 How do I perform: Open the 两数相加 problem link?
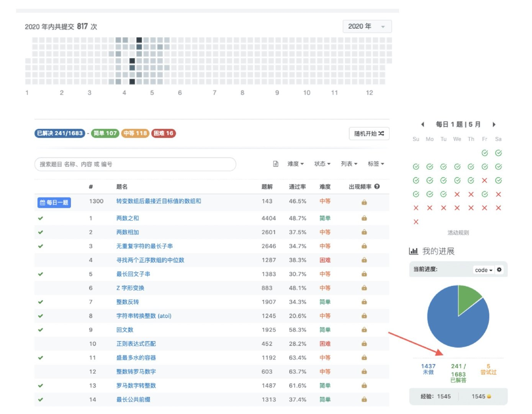128,232
